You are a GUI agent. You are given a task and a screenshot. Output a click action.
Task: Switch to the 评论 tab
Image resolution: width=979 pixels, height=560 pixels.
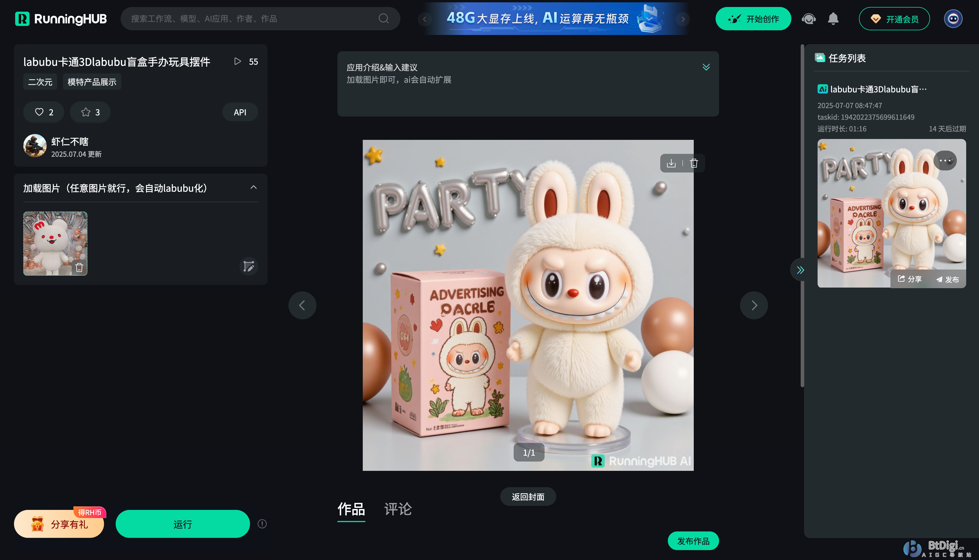coord(398,509)
